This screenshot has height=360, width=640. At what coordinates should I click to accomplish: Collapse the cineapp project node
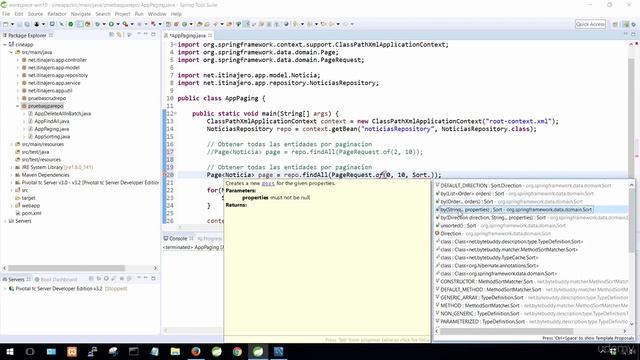click(5, 44)
